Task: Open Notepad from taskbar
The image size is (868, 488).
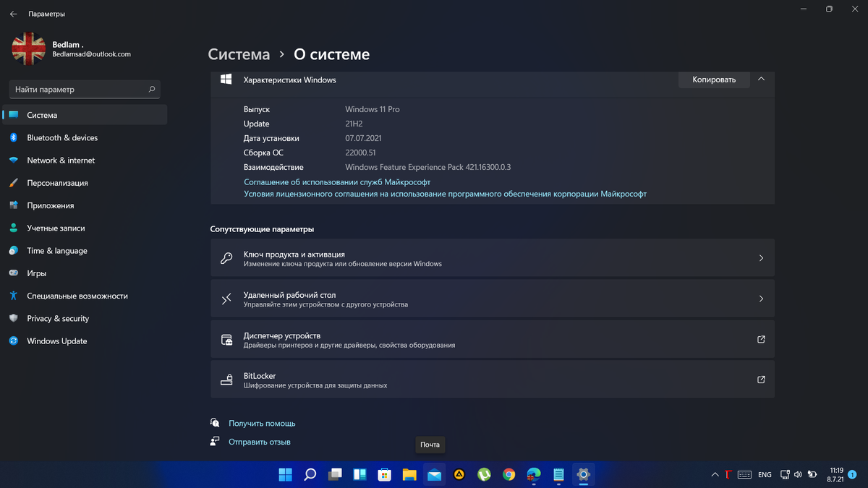Action: point(558,475)
